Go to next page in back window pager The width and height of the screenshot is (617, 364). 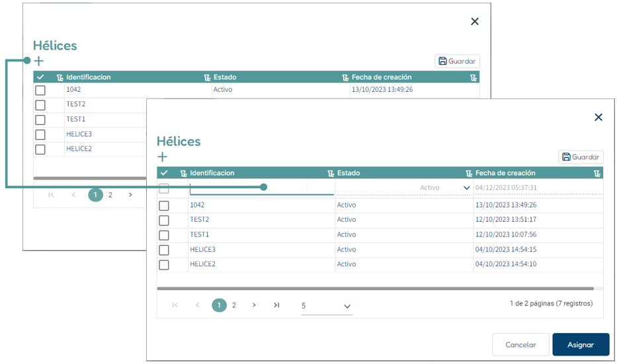pos(130,195)
